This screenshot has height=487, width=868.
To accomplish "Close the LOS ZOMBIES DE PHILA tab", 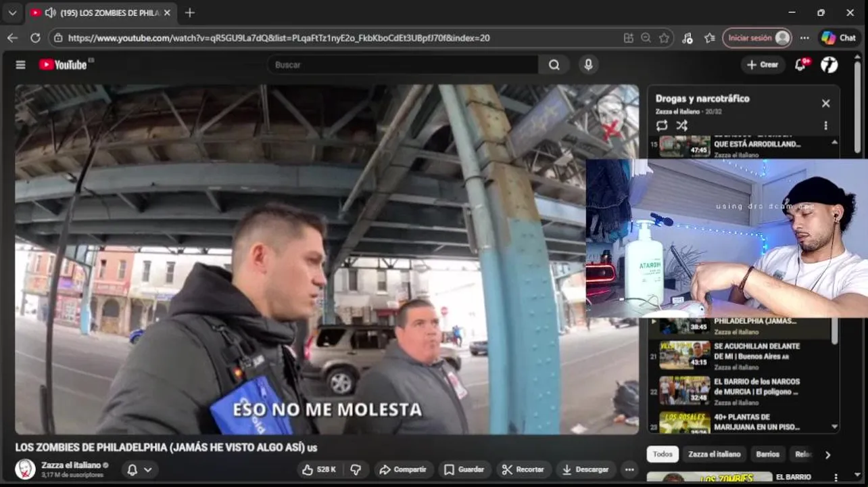I will tap(167, 13).
